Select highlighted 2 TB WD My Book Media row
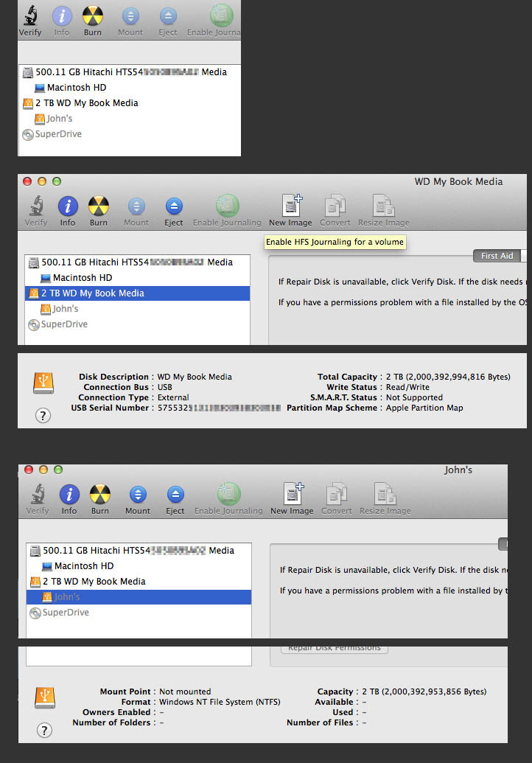Viewport: 532px width, 763px height. point(137,293)
